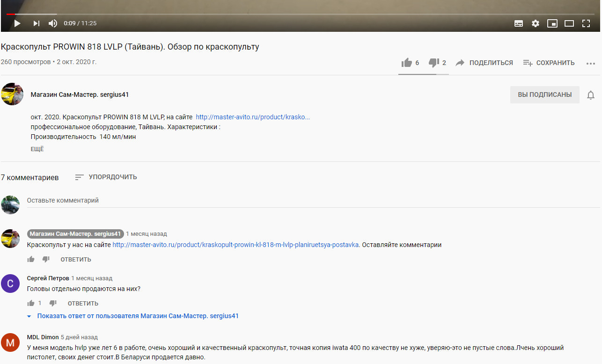Dislike Сергей Петров's comment

click(53, 303)
